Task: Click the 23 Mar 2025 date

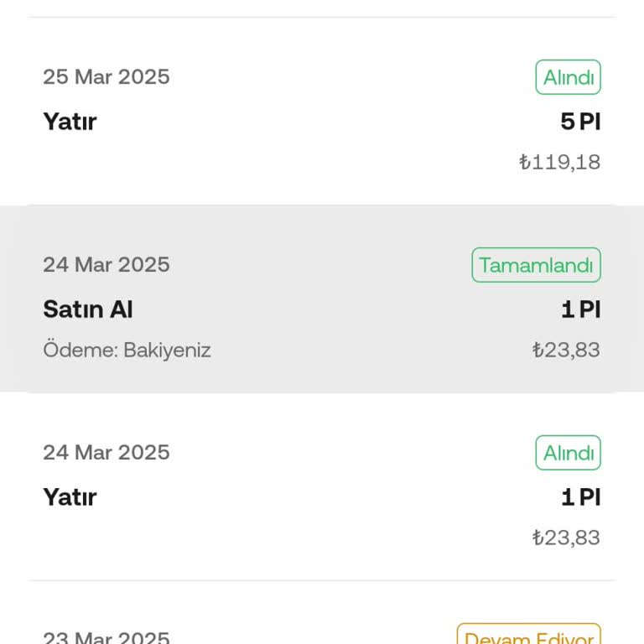Action: pos(106,637)
